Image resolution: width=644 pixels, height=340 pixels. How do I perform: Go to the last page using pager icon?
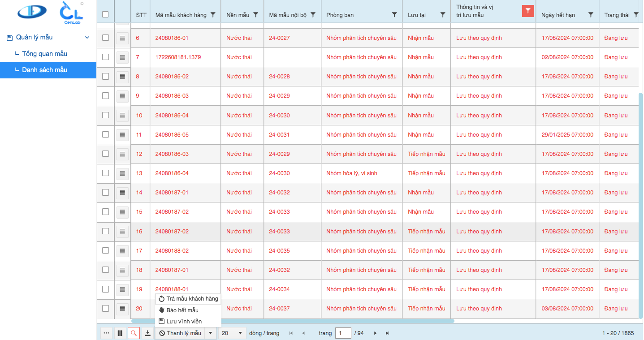[388, 333]
